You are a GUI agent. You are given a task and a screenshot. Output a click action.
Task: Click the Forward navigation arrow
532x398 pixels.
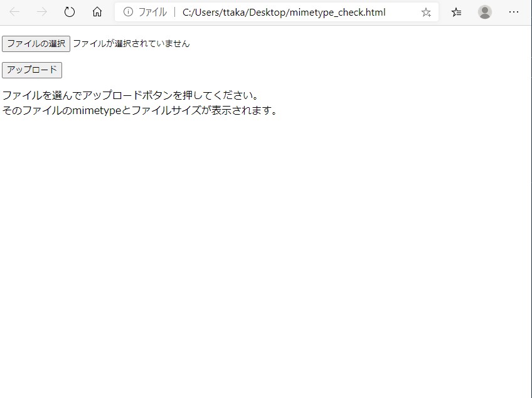pos(41,11)
